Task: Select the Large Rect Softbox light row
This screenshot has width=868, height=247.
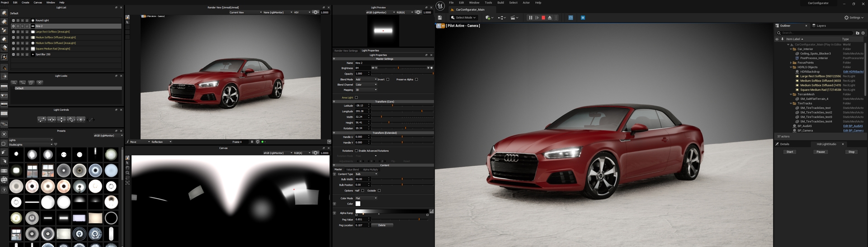Action: point(66,32)
